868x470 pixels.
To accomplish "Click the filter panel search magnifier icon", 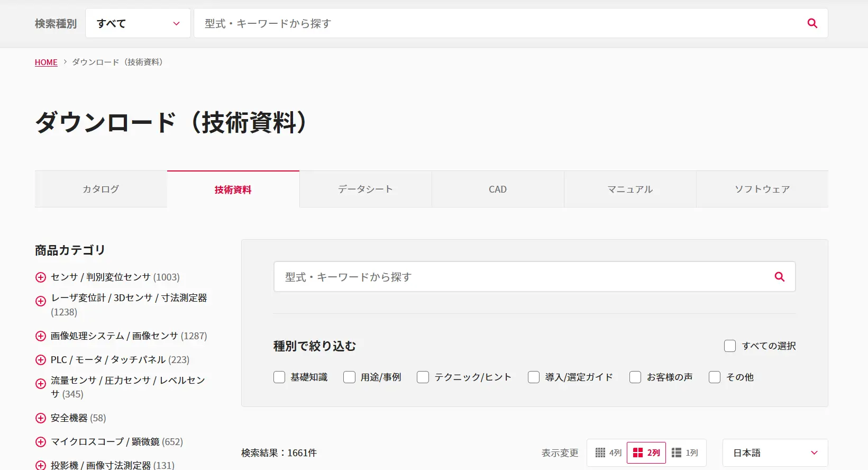I will (780, 277).
